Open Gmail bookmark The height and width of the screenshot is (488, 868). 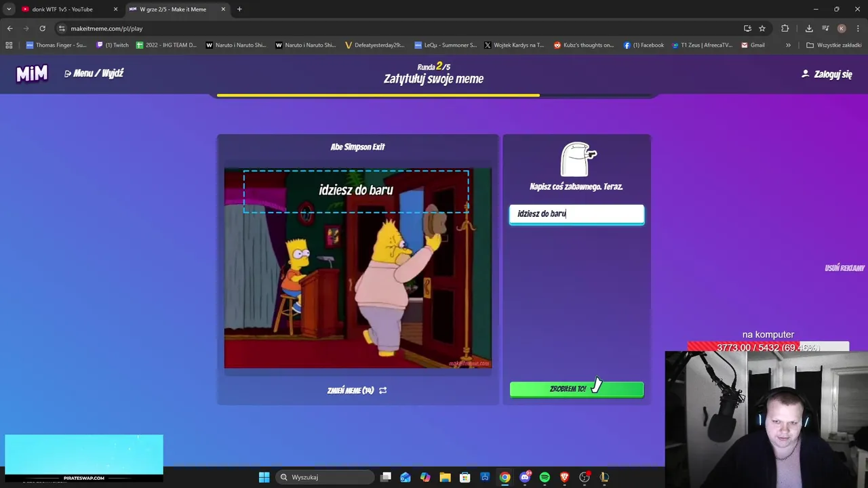[753, 45]
